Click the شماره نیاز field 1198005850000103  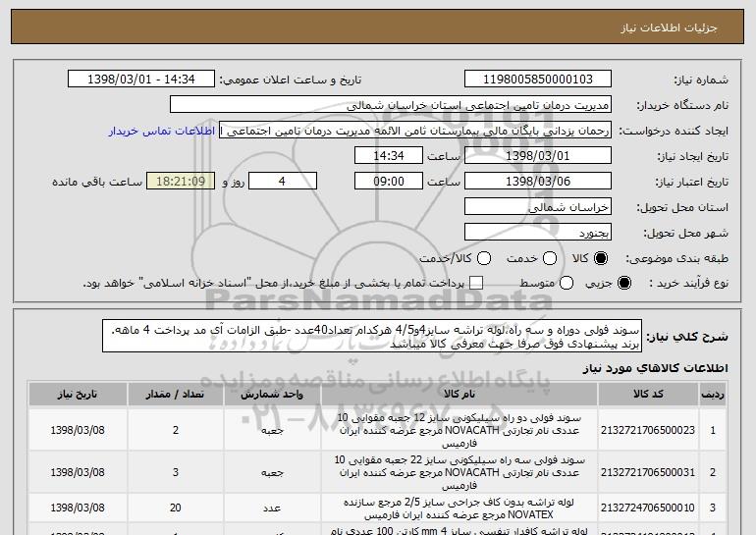(538, 80)
